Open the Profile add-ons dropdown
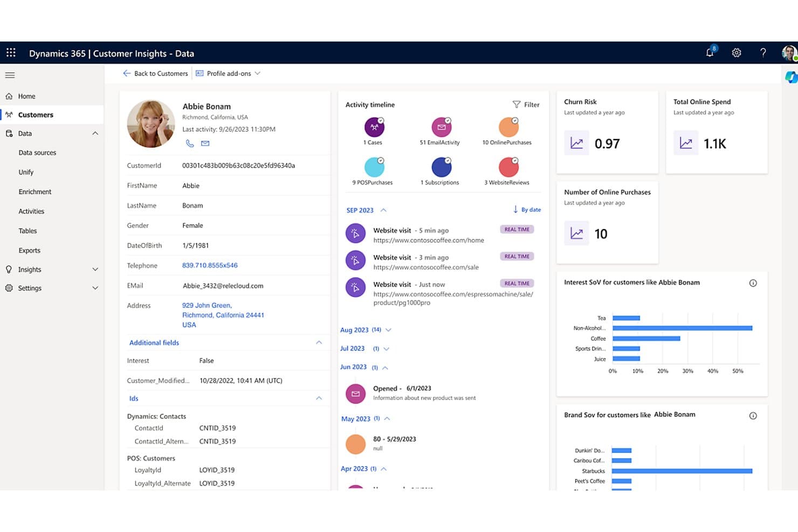This screenshot has width=798, height=532. tap(228, 73)
